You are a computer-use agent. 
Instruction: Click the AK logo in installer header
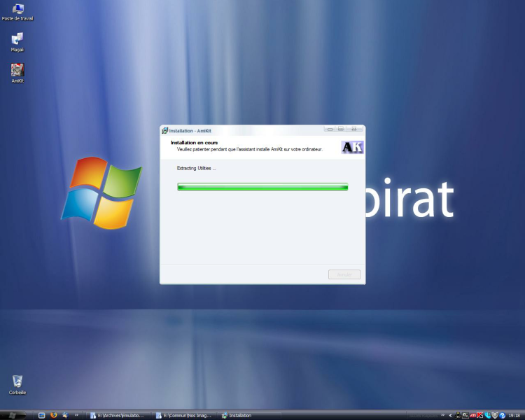tap(352, 147)
